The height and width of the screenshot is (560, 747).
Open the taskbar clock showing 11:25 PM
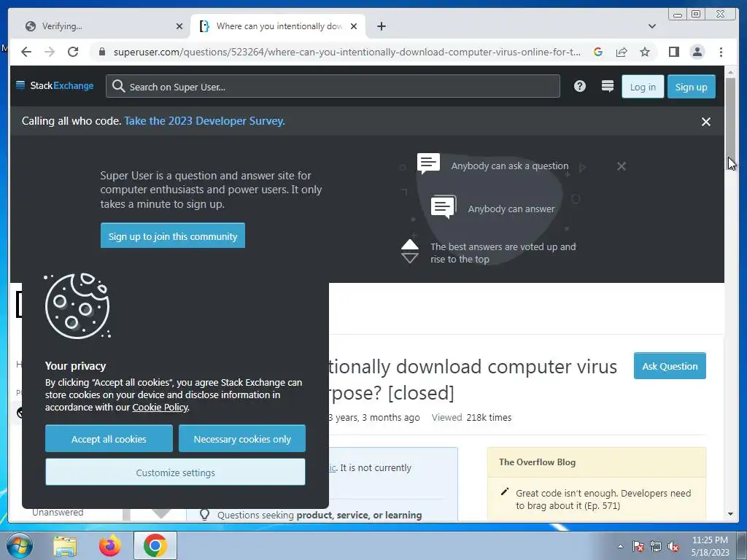click(x=710, y=545)
